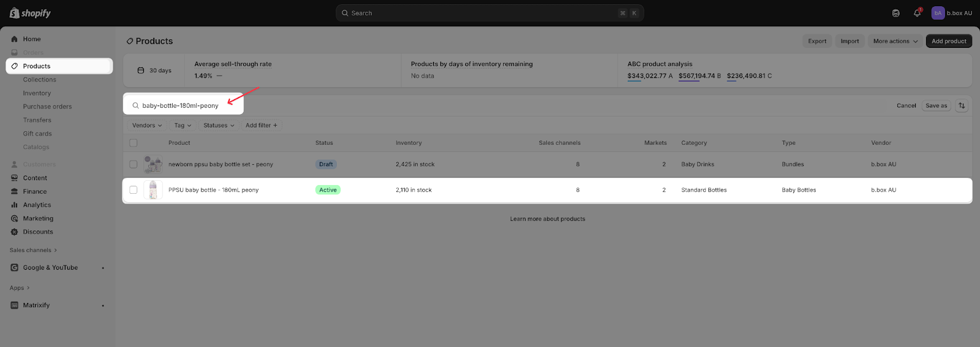Click the Matrixify app icon
Viewport: 980px width, 347px height.
(15, 305)
